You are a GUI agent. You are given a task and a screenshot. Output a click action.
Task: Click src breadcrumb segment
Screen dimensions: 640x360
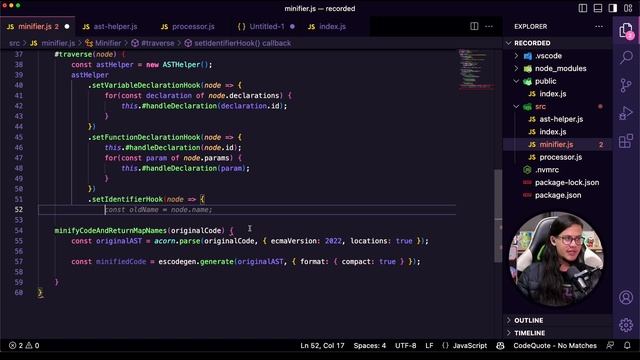[14, 43]
